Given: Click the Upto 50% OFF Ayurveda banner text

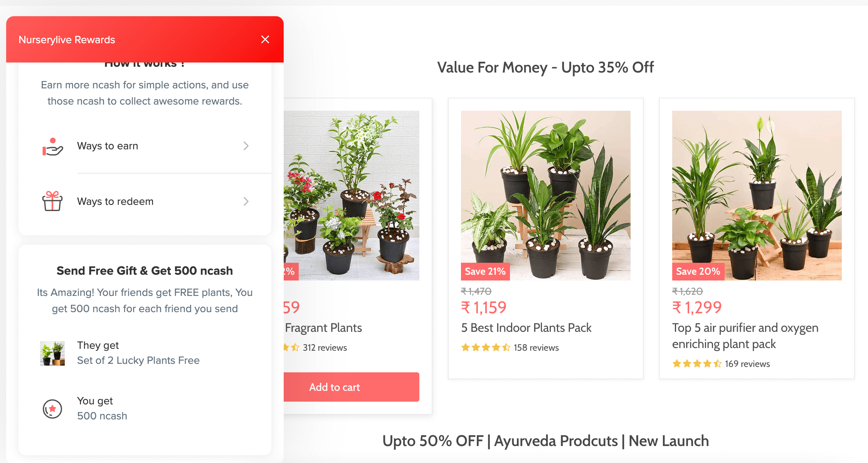Looking at the screenshot, I should 545,440.
